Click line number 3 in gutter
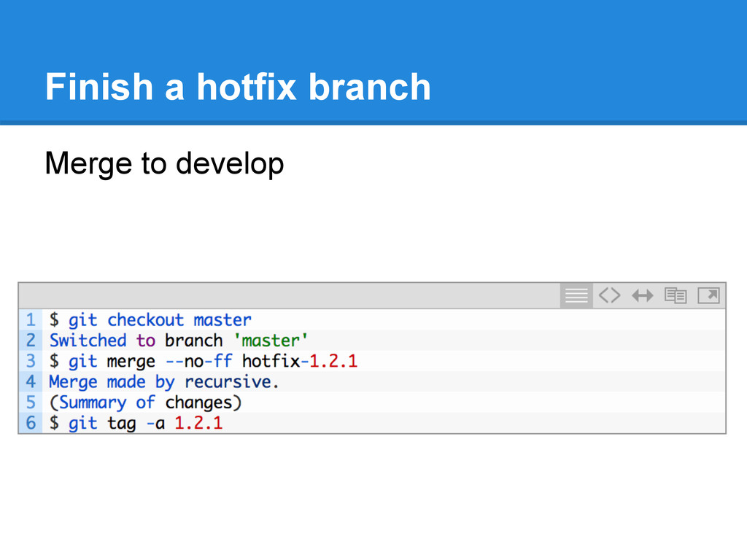This screenshot has width=747, height=560. point(31,361)
